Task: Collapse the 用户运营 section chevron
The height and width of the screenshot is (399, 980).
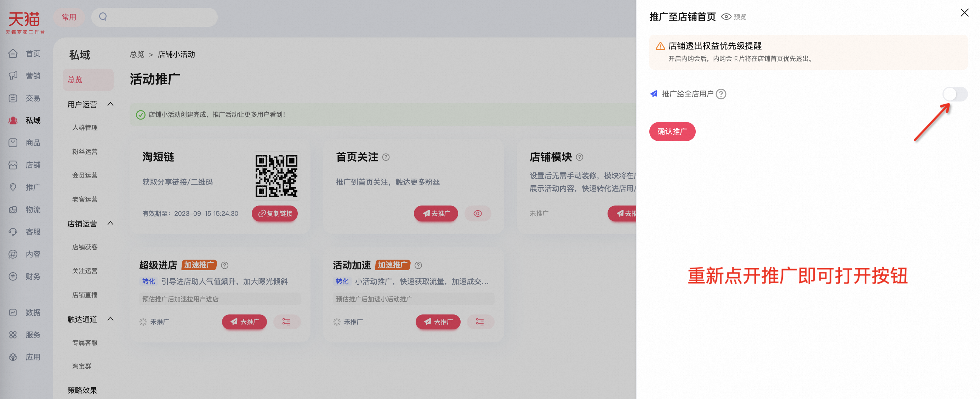Action: click(110, 104)
